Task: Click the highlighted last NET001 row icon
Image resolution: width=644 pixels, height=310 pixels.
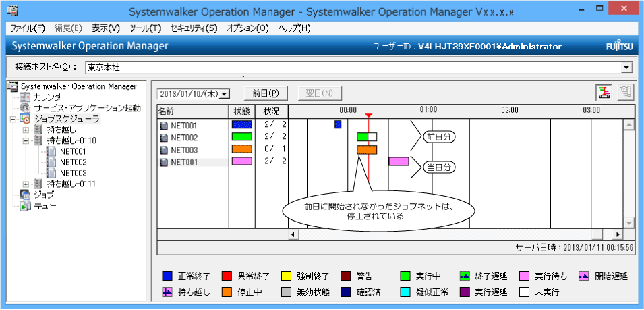Action: (x=164, y=162)
